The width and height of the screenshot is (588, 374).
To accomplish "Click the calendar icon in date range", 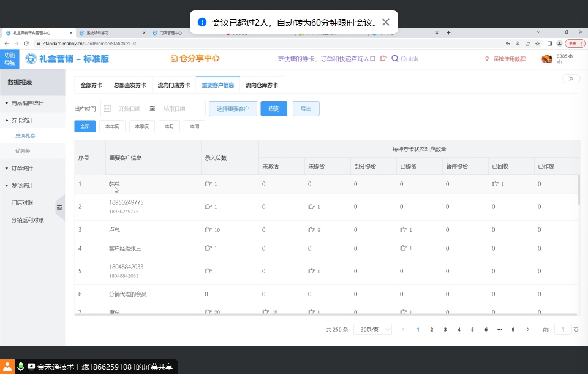I will point(107,109).
